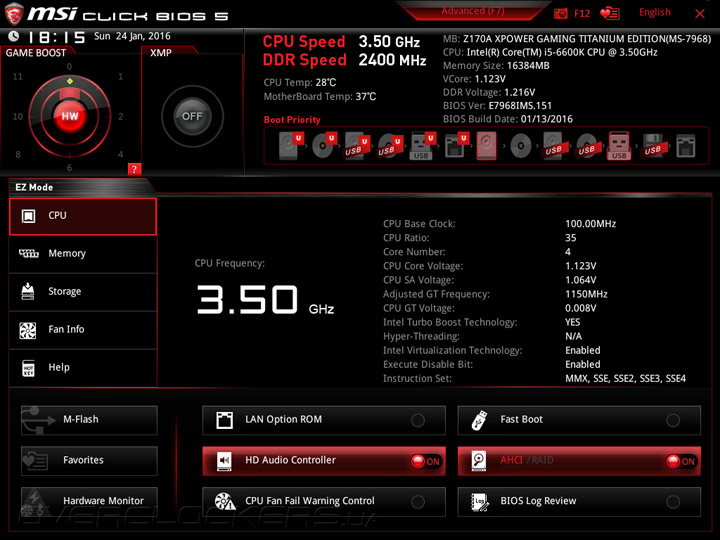Click the date Sun 24 Jan, 2016
This screenshot has width=720, height=540.
click(132, 36)
